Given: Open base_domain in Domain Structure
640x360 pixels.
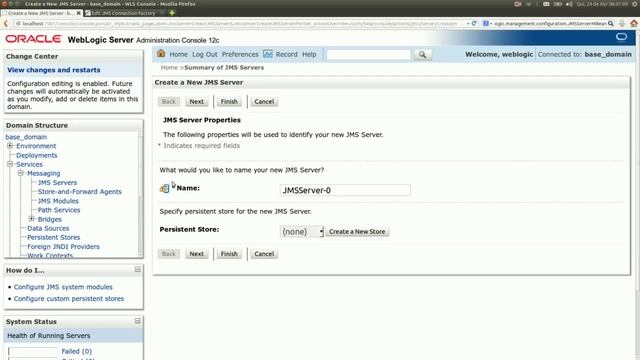Looking at the screenshot, I should tap(26, 137).
